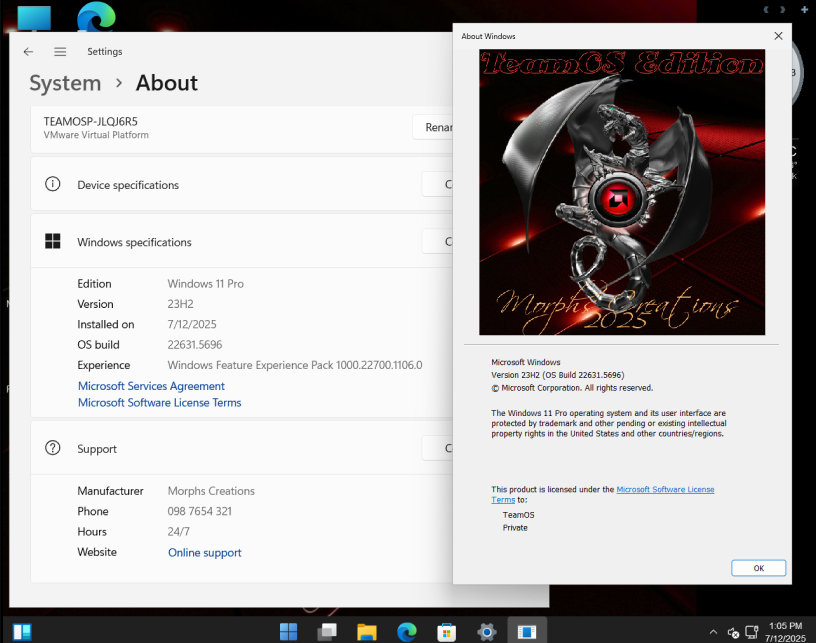Click the 'Microsoft Windows' line in dialog
This screenshot has width=816, height=643.
526,362
